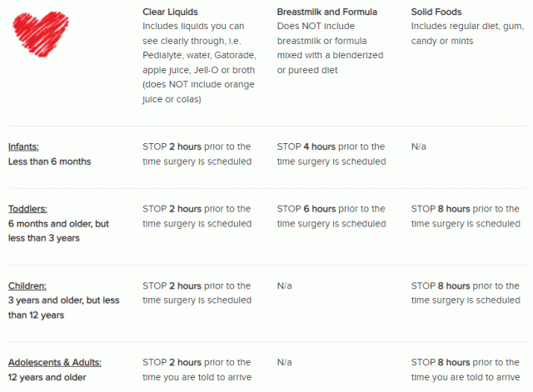The width and height of the screenshot is (533, 392).
Task: Click the Toddlers clear liquids STOP 2 hours cell
Action: (x=197, y=216)
